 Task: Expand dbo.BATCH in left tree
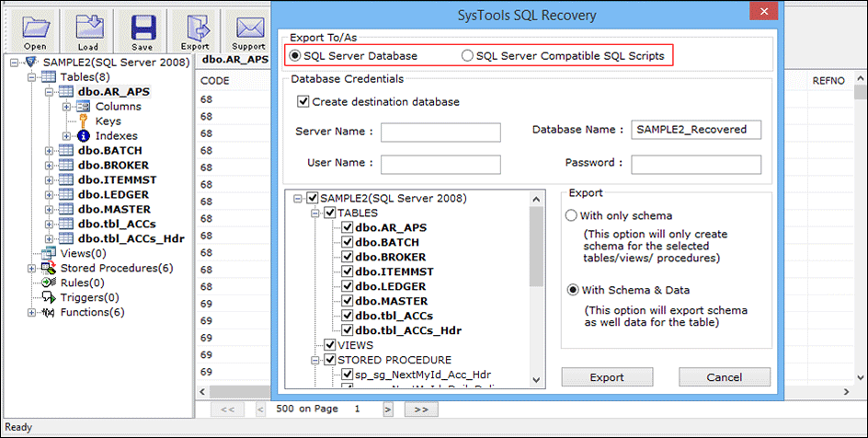(x=49, y=151)
